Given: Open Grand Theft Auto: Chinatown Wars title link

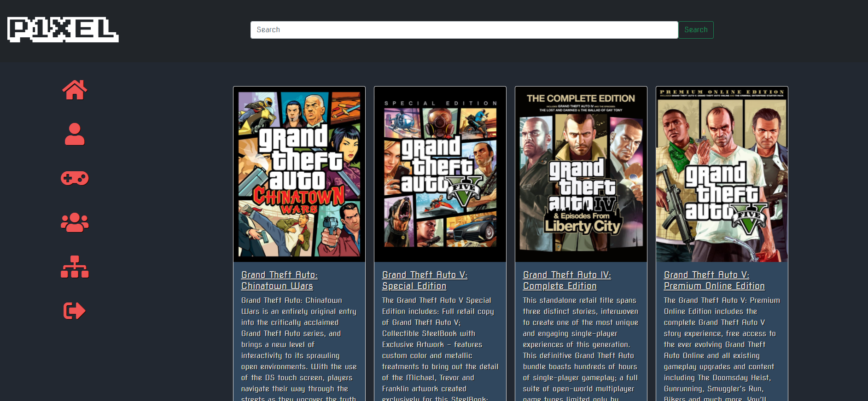Looking at the screenshot, I should tap(280, 280).
